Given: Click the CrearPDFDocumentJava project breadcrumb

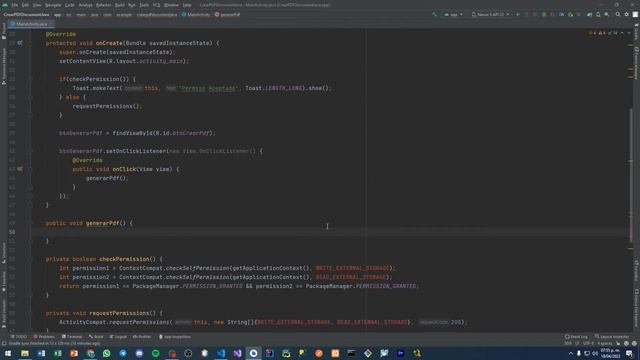Looking at the screenshot, I should click(x=26, y=15).
